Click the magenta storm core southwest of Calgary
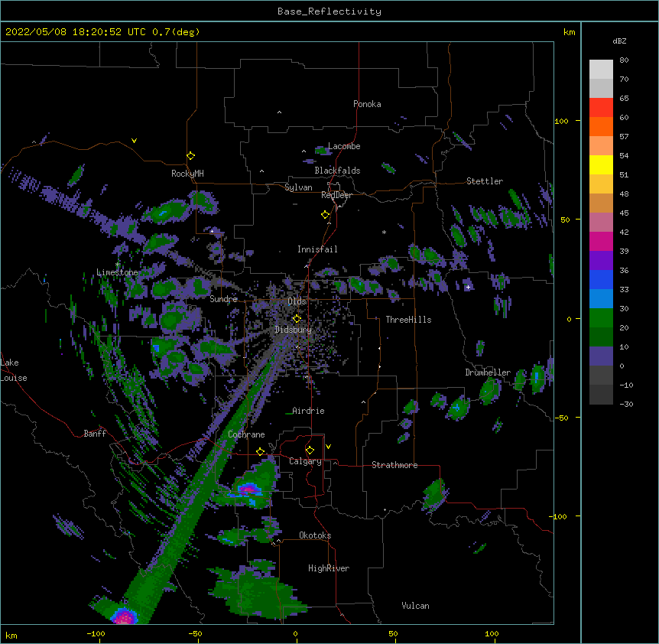659x644 pixels. click(248, 489)
